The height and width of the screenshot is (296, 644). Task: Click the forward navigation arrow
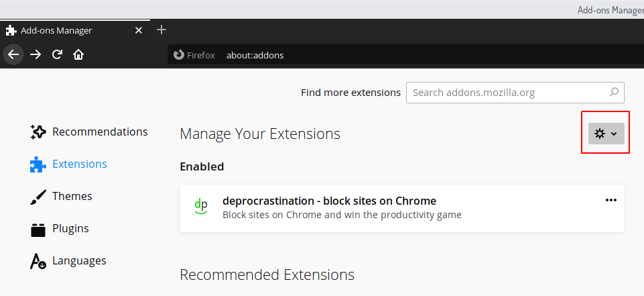[x=36, y=55]
